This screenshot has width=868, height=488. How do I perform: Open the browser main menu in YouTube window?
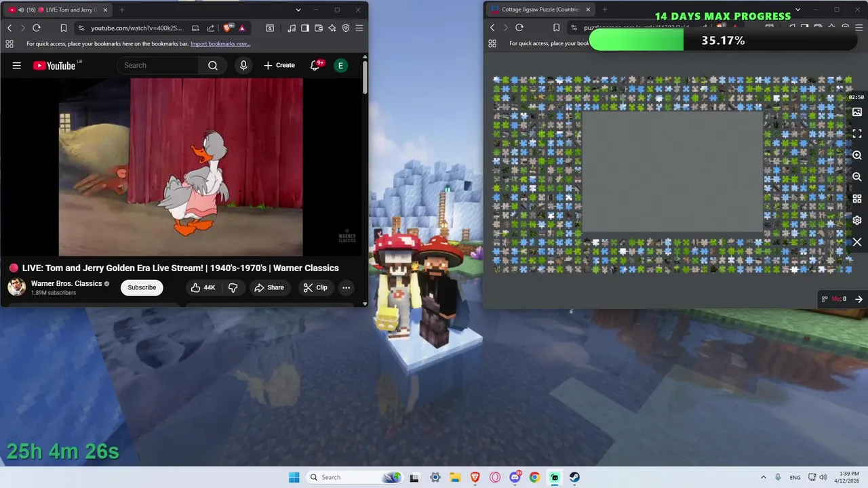(x=359, y=28)
